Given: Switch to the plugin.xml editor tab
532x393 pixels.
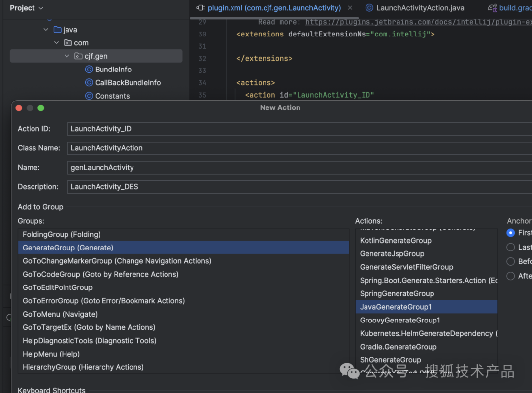Looking at the screenshot, I should [x=274, y=8].
